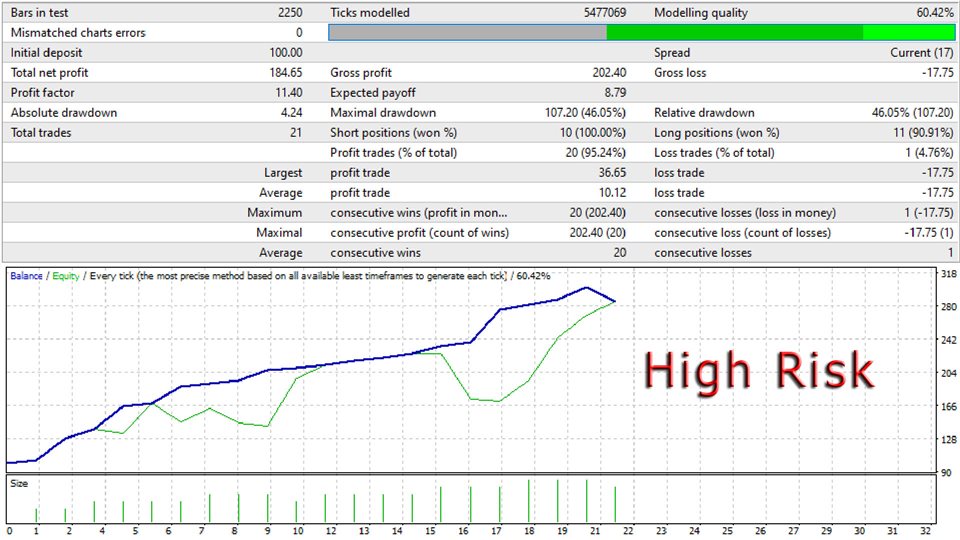Select consecutive wins value 20 (202.40)

click(598, 212)
